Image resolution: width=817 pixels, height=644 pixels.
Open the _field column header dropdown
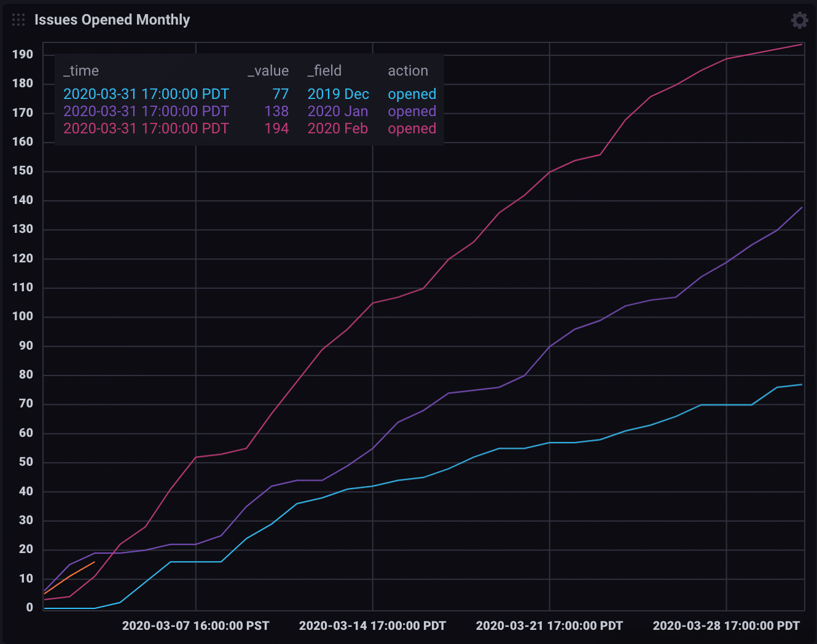pyautogui.click(x=324, y=71)
